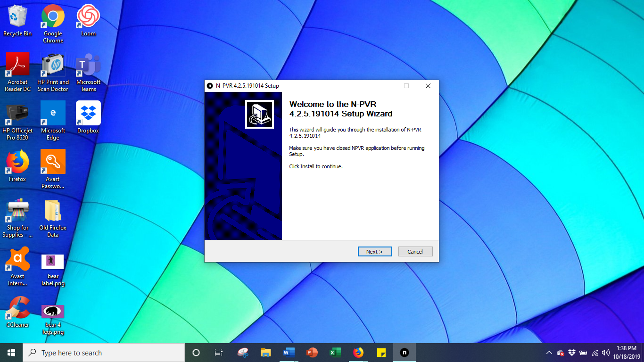Open Cortana from the taskbar
This screenshot has width=644, height=362.
point(196,353)
